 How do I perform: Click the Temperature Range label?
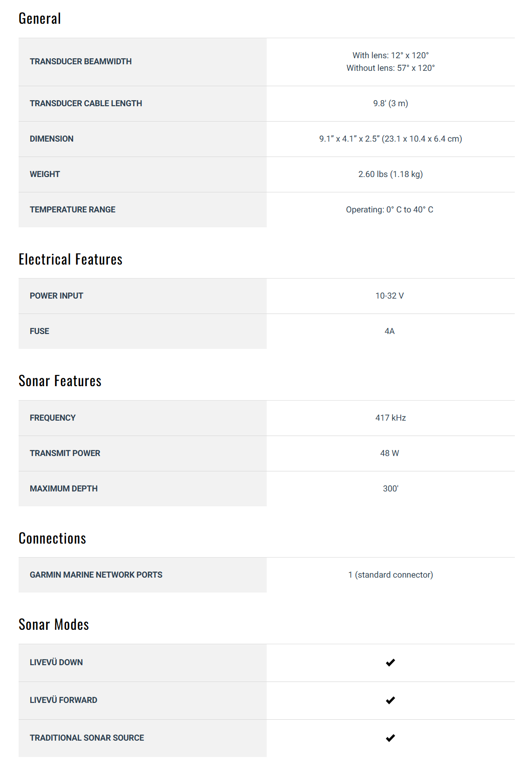pos(73,210)
